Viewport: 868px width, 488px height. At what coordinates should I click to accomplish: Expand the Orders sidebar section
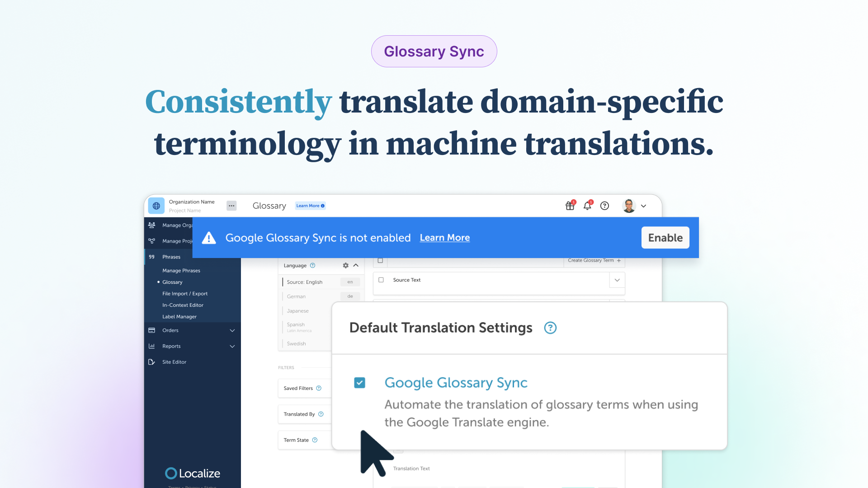232,331
